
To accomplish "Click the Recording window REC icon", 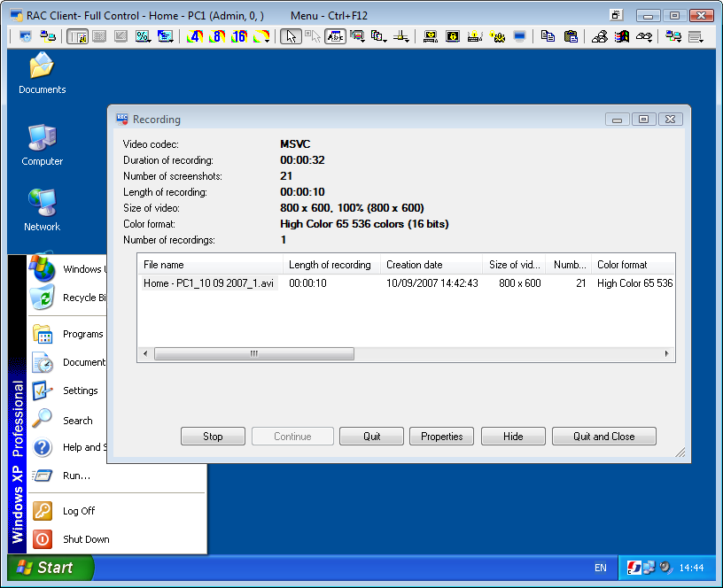I will [122, 120].
